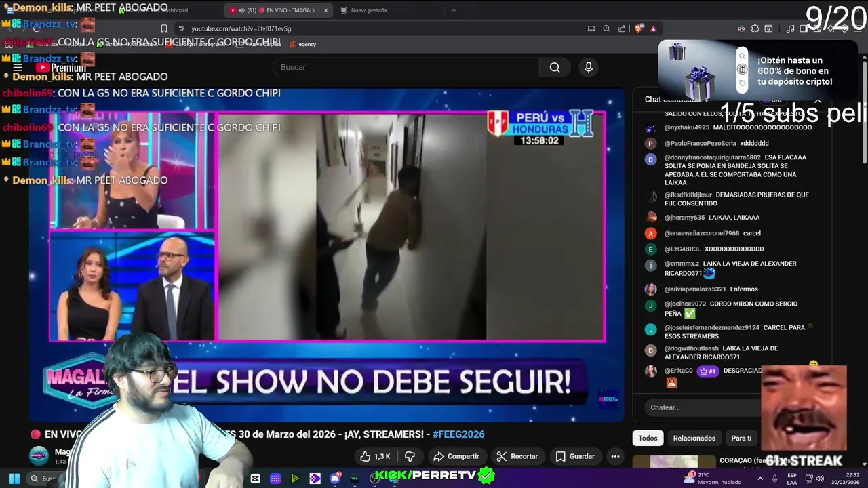This screenshot has height=488, width=868.
Task: Open @silviapenaloza5321 chat user
Action: pyautogui.click(x=695, y=289)
